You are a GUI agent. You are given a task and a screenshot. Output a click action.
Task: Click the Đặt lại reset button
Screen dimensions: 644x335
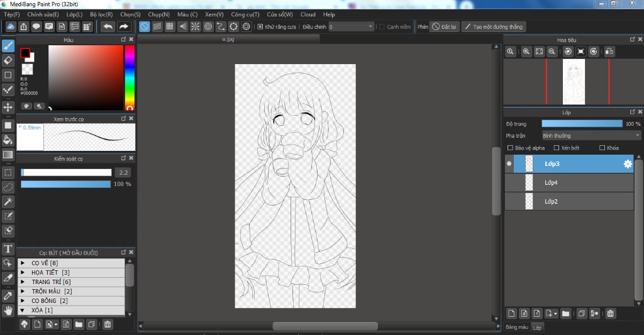click(445, 26)
